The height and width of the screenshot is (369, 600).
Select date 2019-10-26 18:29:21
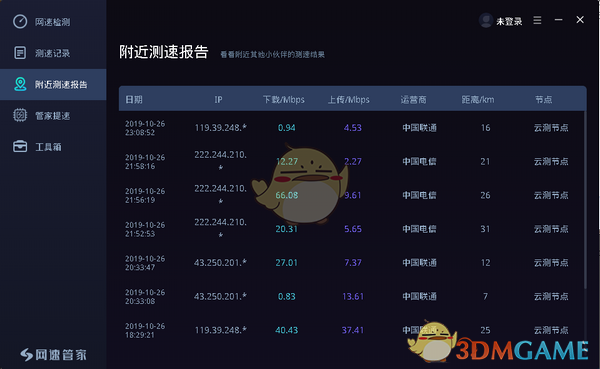145,330
